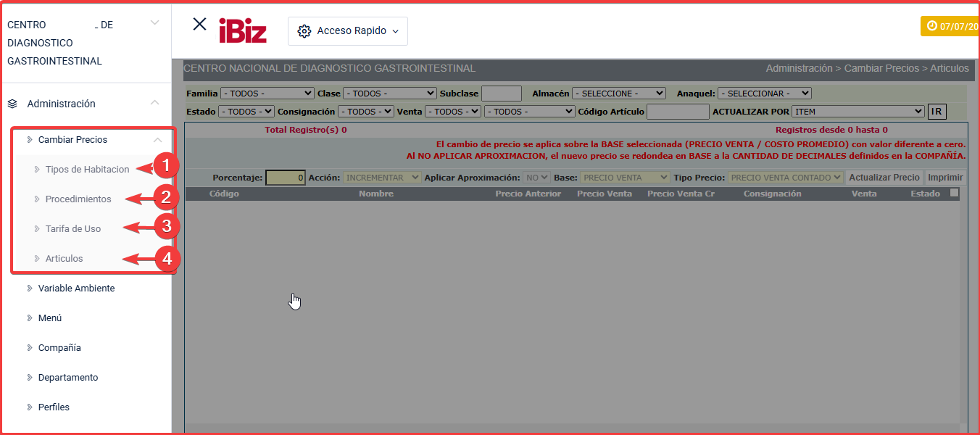
Task: Open the Almacén dropdown
Action: (619, 94)
